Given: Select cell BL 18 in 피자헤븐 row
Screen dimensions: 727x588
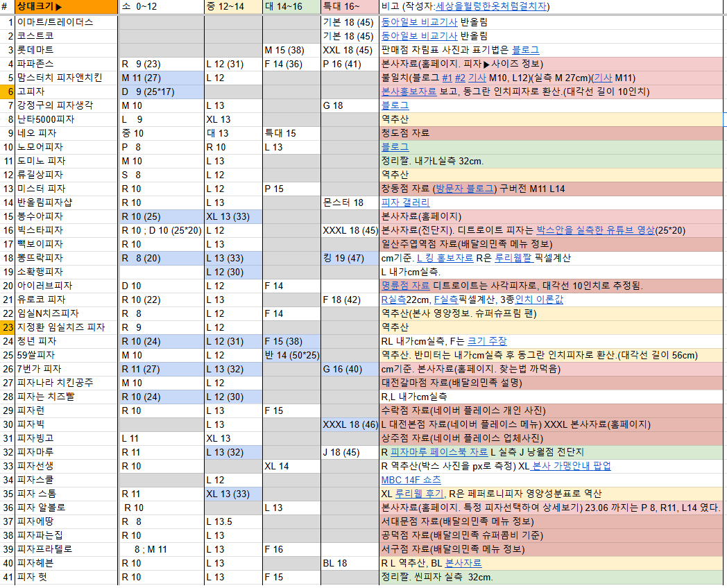Looking at the screenshot, I should (350, 563).
